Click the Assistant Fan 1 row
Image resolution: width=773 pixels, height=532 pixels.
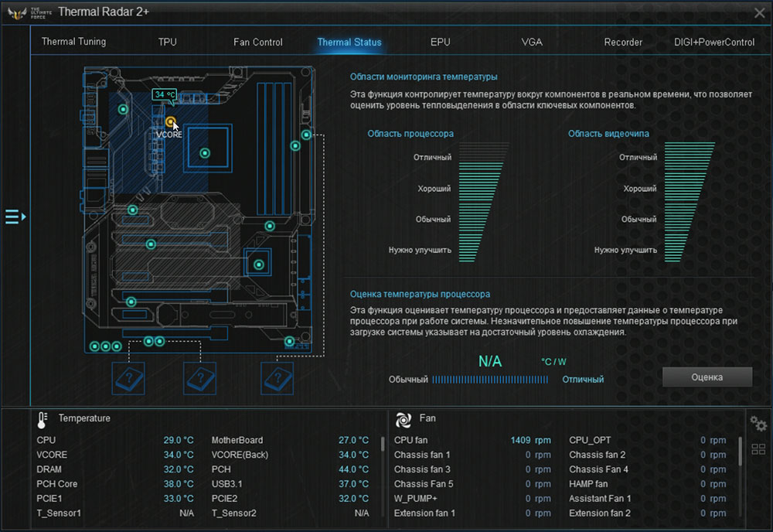tap(647, 499)
